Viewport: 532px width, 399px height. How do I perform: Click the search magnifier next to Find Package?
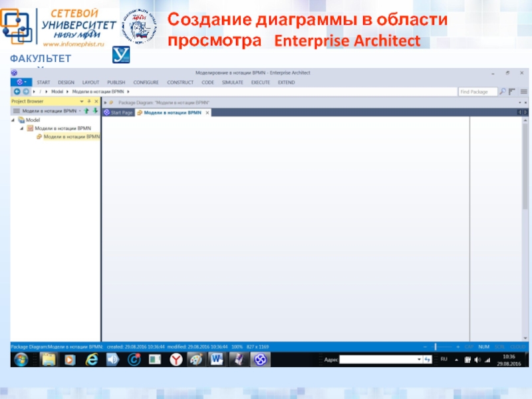point(503,92)
